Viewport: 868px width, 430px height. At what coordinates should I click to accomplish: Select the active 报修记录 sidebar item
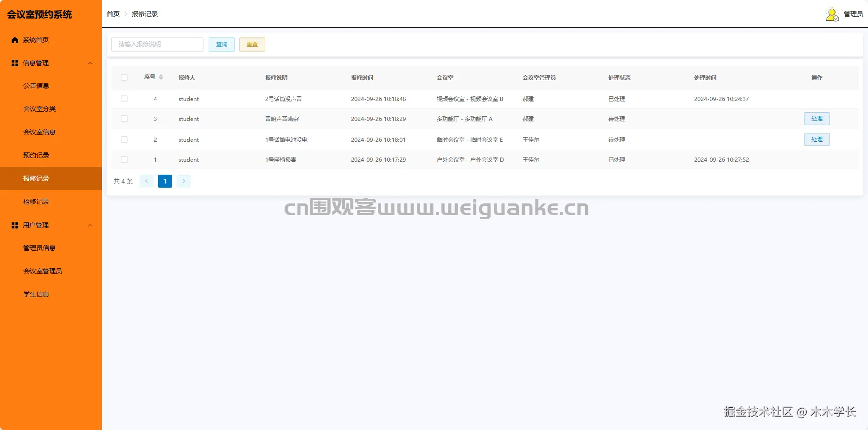(51, 178)
